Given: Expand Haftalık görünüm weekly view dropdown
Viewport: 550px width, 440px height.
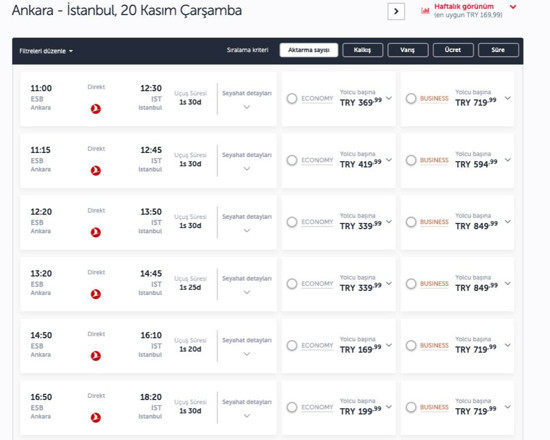Looking at the screenshot, I should [513, 7].
